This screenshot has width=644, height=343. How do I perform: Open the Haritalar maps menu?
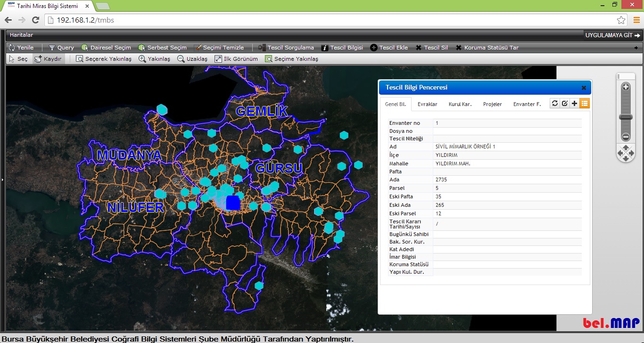[x=21, y=35]
